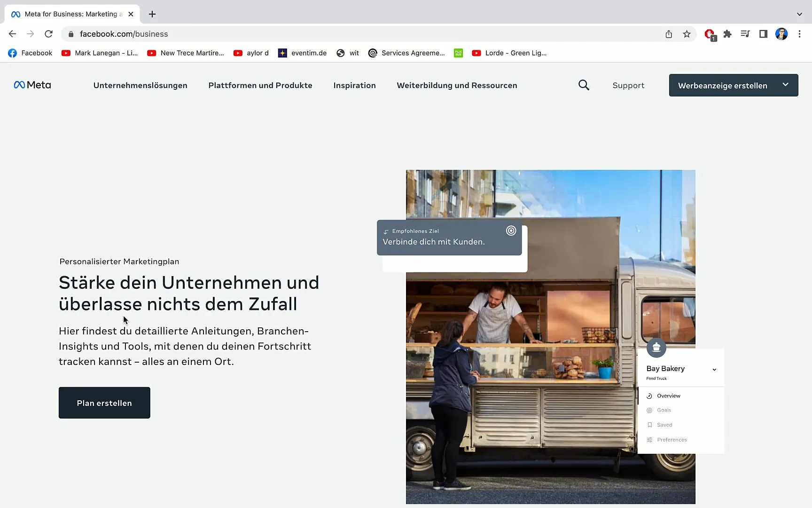Image resolution: width=812 pixels, height=508 pixels.
Task: Open the green Flixbus bookmark icon
Action: 459,53
